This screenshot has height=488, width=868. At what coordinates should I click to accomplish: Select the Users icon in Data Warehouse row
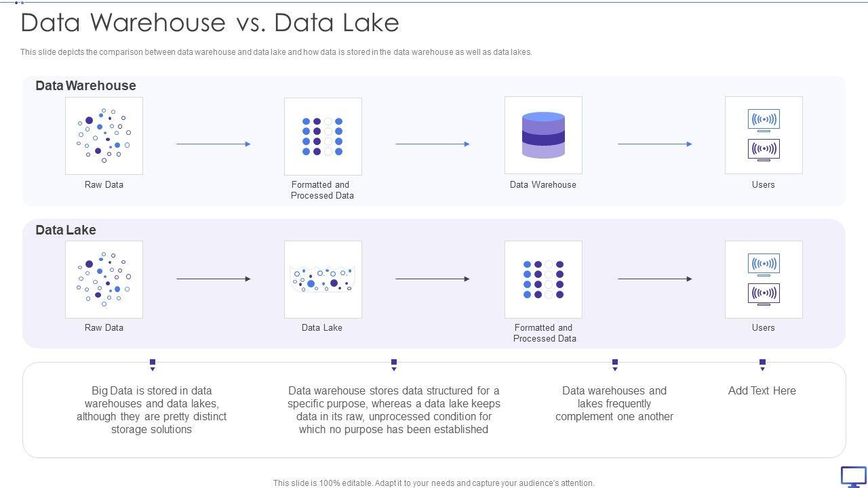pos(764,136)
